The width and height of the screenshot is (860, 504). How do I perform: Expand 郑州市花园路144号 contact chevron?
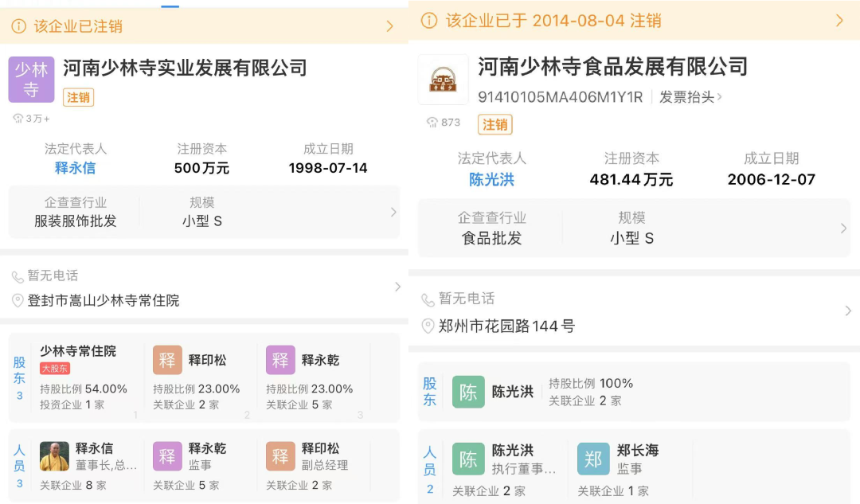pyautogui.click(x=848, y=311)
